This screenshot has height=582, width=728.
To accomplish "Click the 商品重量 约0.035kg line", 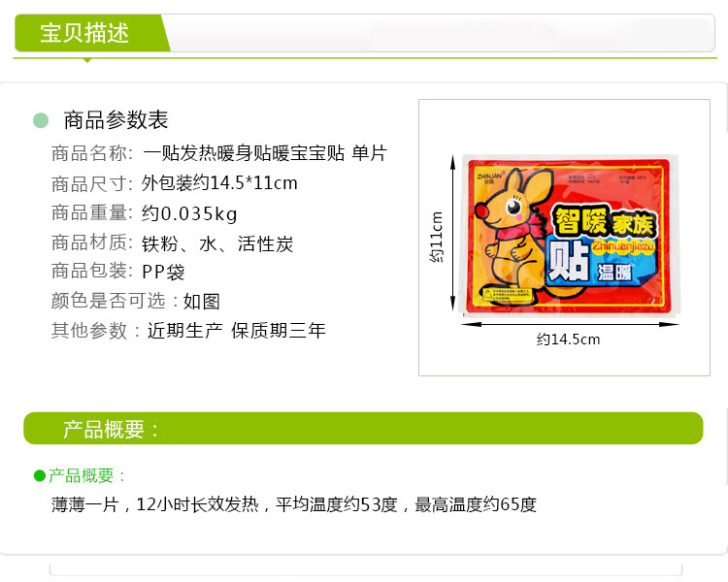I will coord(145,213).
